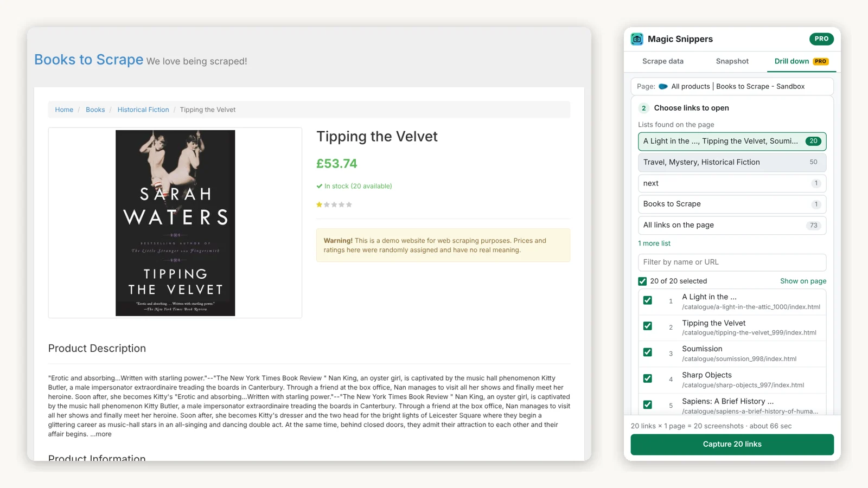Select Travel, Mystery, Historical Fiction list

pyautogui.click(x=732, y=162)
